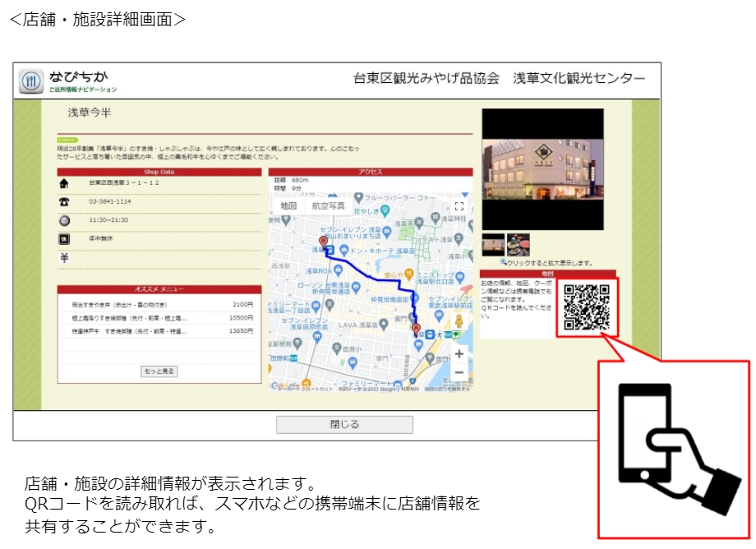
Task: Click the shop title 浅草今半
Action: (x=90, y=113)
